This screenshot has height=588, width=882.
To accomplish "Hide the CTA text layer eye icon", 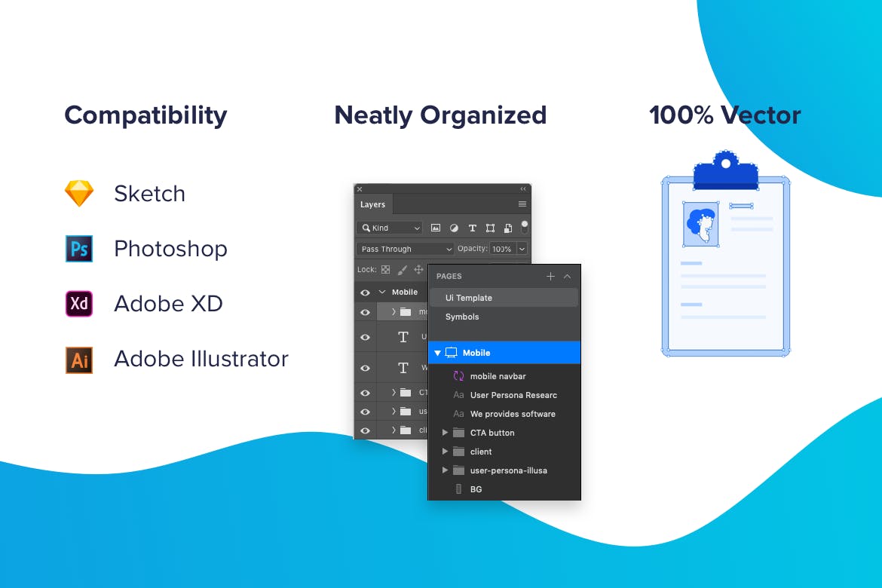I will [365, 393].
